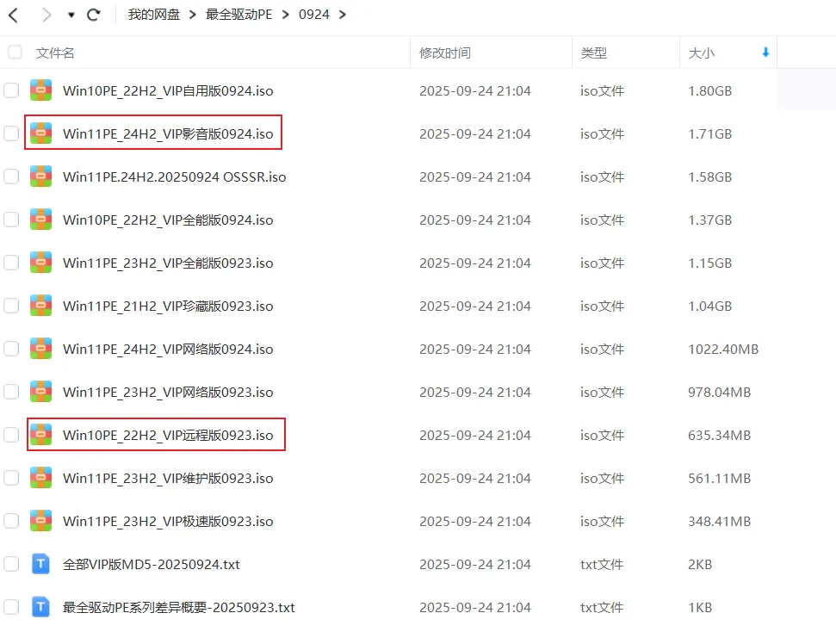Viewport: 836px width, 644px height.
Task: Open 最全驱动PE breadcrumb folder
Action: click(x=238, y=15)
